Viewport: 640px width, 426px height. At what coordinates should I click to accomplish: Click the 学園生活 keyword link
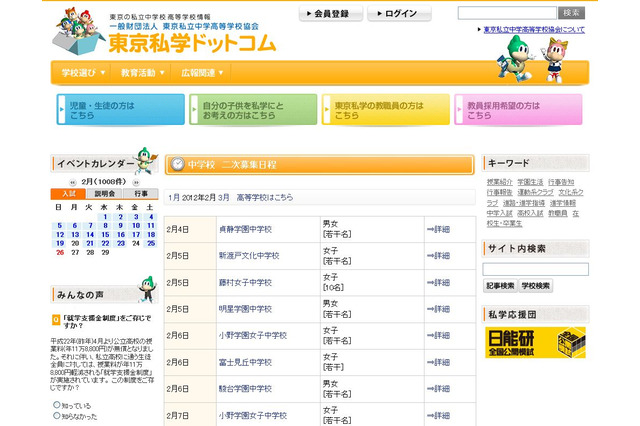click(x=530, y=182)
